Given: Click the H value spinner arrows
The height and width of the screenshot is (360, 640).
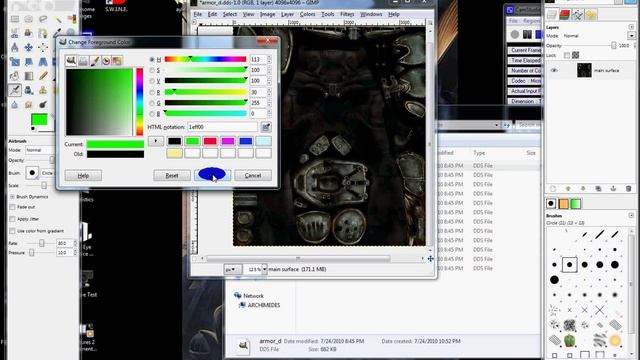Looking at the screenshot, I should point(269,60).
